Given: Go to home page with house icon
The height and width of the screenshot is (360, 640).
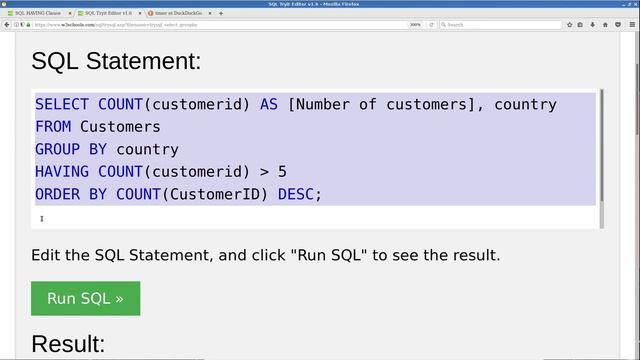Looking at the screenshot, I should click(605, 25).
